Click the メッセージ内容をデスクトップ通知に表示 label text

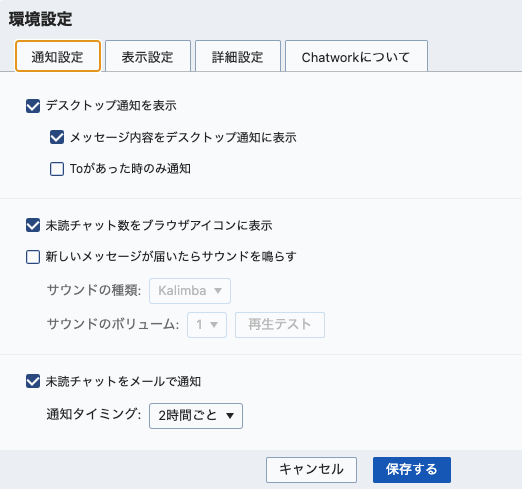(x=183, y=137)
